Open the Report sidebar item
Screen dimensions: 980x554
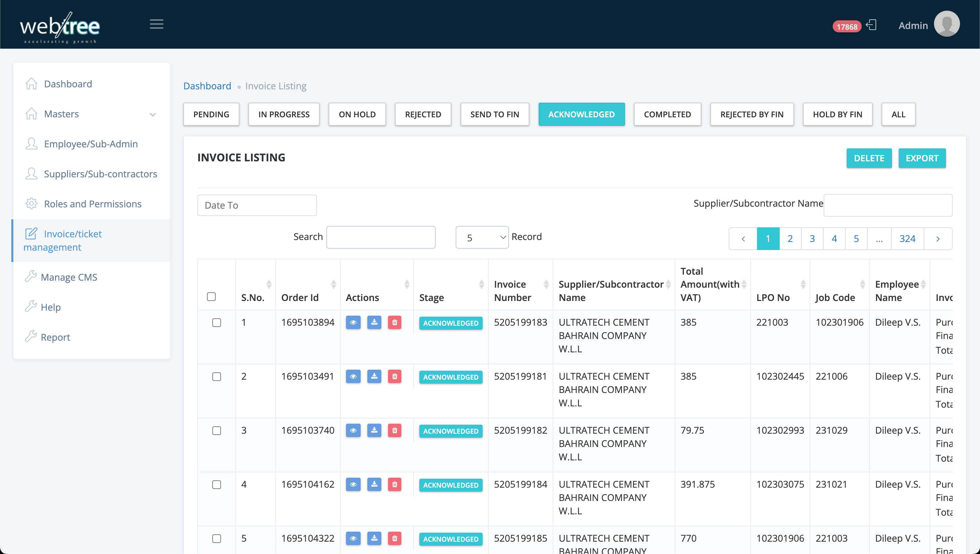[91, 337]
